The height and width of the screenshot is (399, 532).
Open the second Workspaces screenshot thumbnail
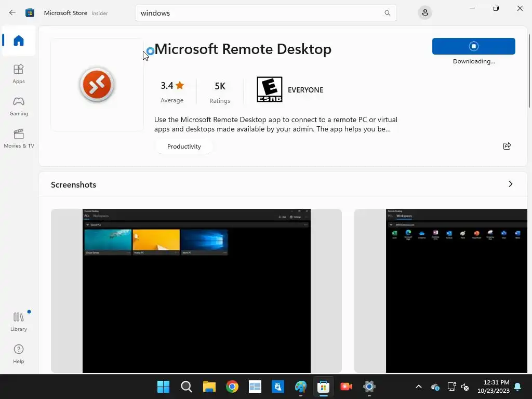coord(441,291)
